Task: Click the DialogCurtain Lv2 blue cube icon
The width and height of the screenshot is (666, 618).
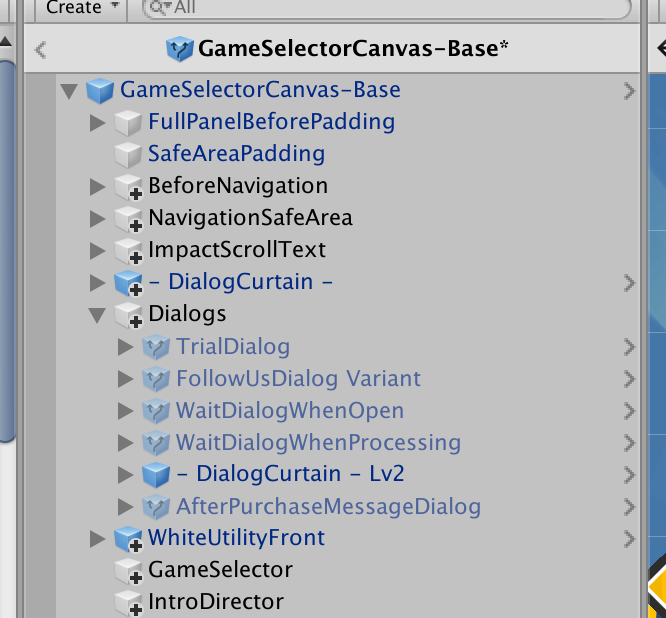Action: pos(156,474)
